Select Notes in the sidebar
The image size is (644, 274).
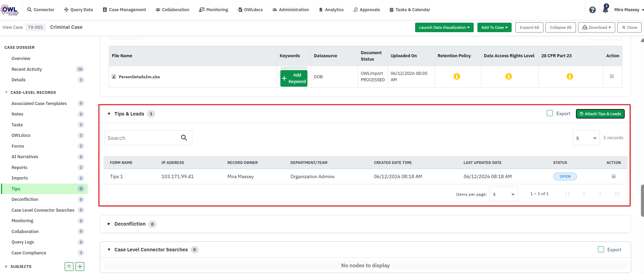coord(17,114)
